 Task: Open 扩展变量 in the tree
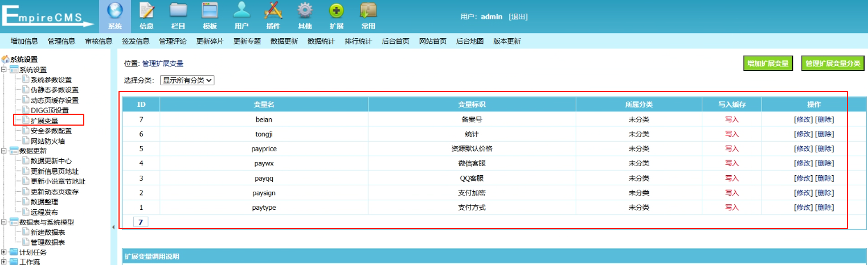pos(44,121)
